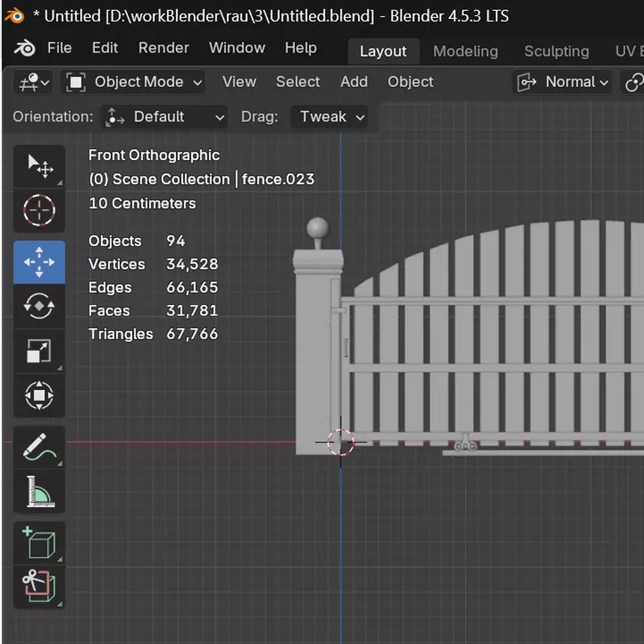Click the Vertices '34,528' statistic
The image size is (644, 644).
[x=192, y=264]
